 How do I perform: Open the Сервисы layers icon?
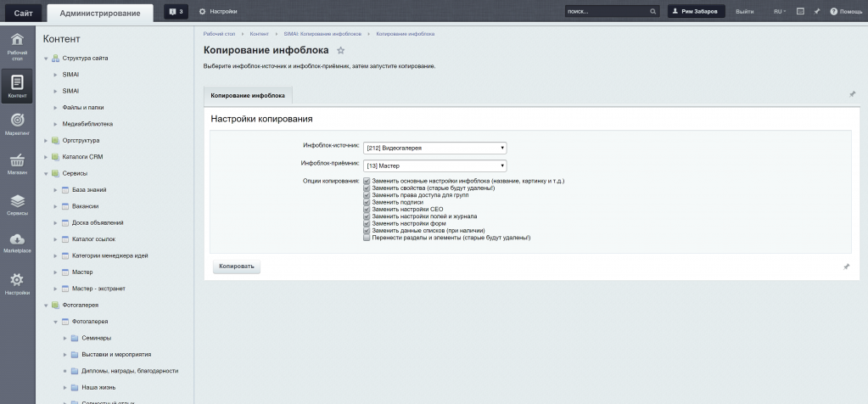17,204
